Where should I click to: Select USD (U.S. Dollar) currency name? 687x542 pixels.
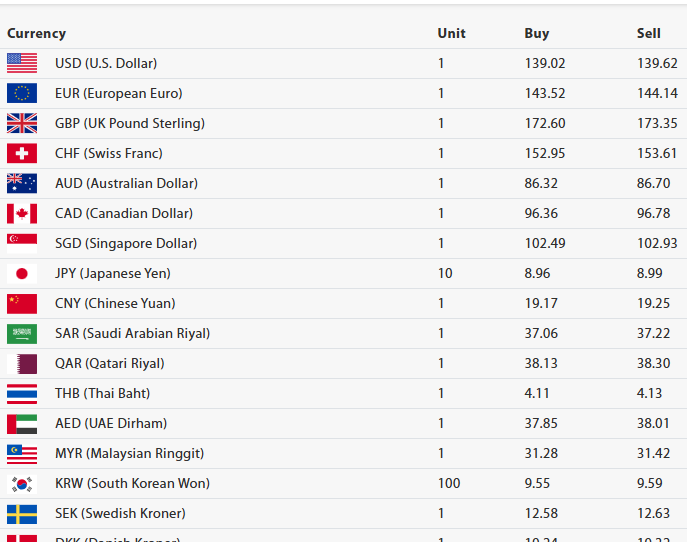(x=106, y=63)
